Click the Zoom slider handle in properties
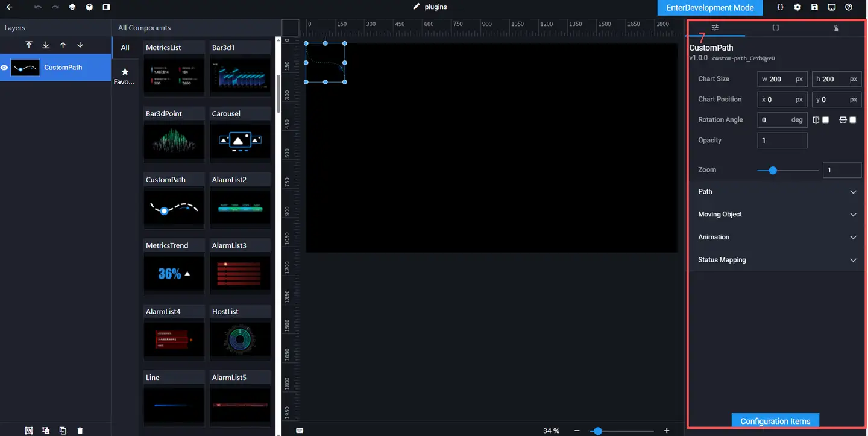Viewport: 868px width, 436px height. [x=773, y=171]
